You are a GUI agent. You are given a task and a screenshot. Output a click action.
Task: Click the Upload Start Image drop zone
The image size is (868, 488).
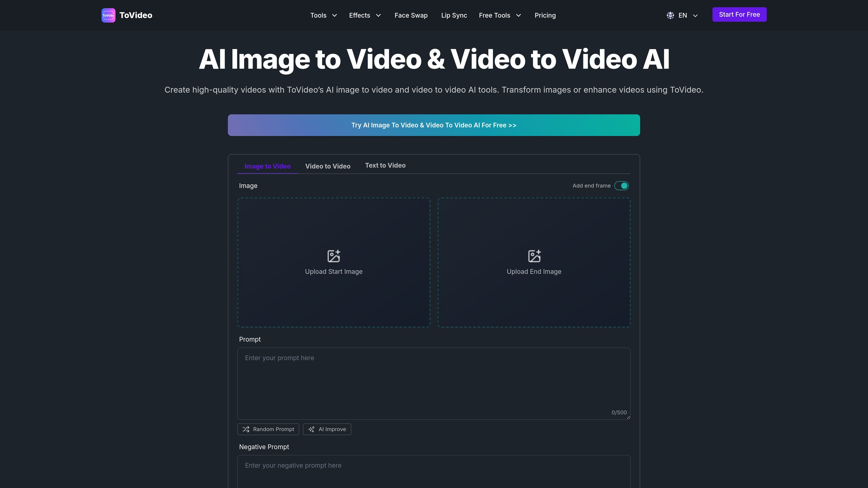coord(334,262)
